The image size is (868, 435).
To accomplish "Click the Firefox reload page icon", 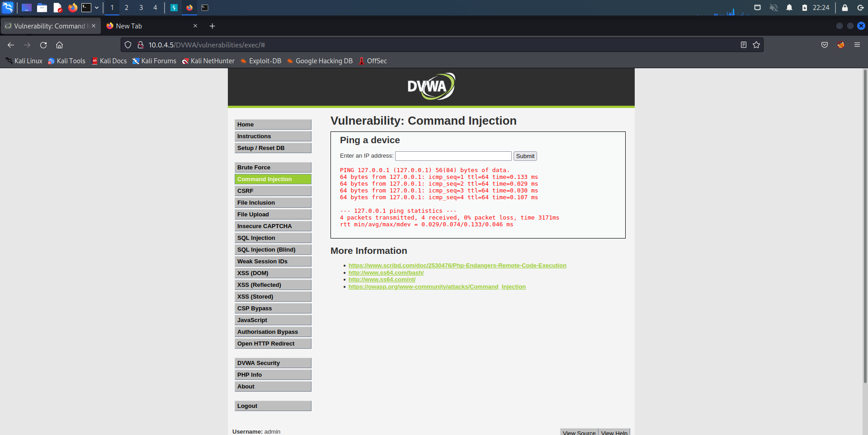I will click(43, 45).
